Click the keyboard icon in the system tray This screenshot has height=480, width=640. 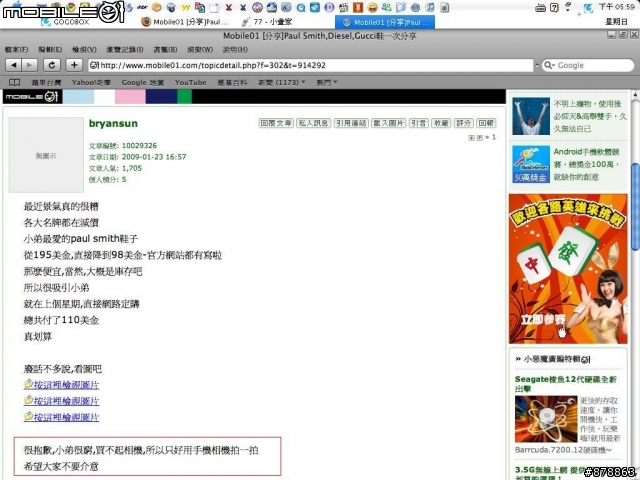click(x=540, y=7)
